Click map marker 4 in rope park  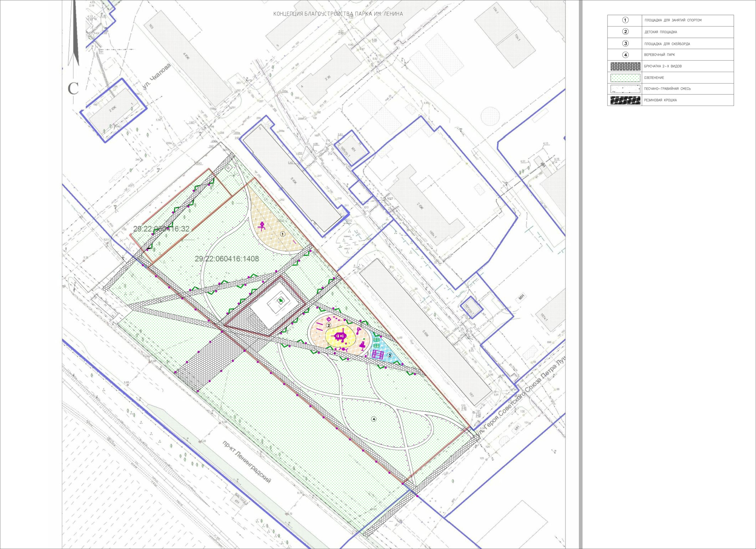pos(374,419)
